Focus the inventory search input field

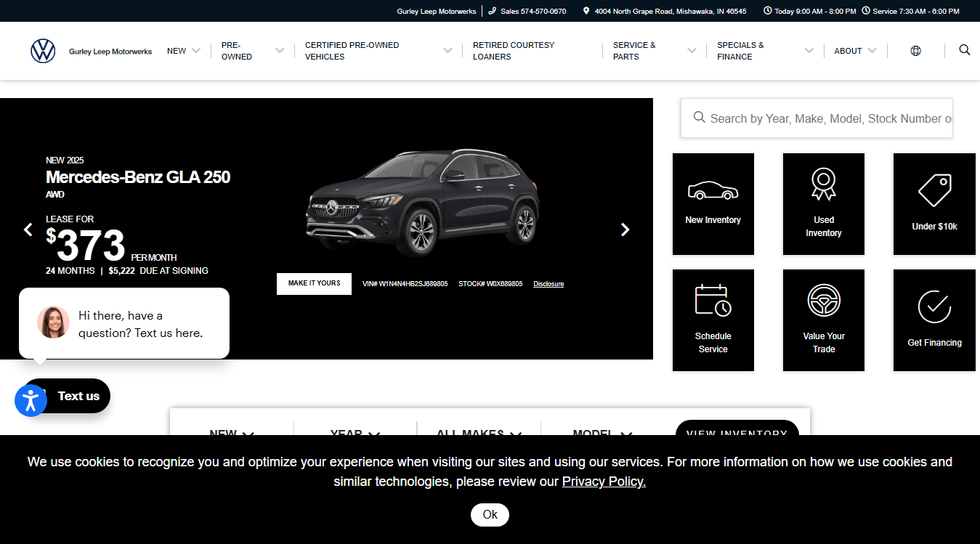[817, 118]
